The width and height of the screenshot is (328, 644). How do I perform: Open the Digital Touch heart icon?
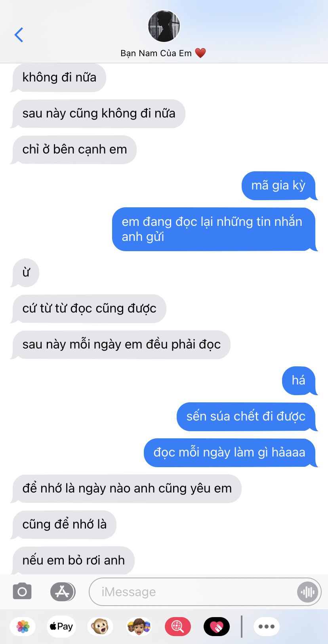coord(216,627)
